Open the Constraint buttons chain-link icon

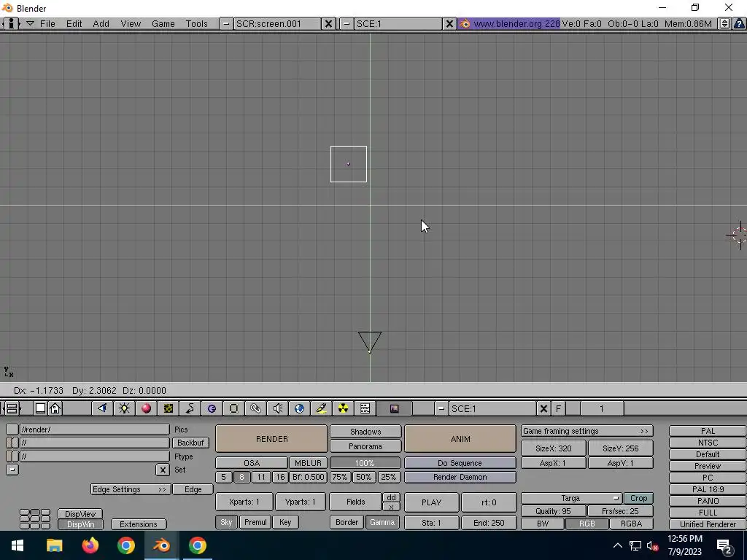pos(256,408)
